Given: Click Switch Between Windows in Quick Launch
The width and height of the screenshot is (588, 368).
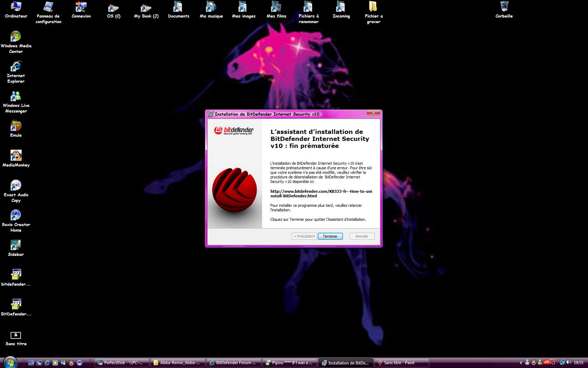Looking at the screenshot, I should [x=39, y=363].
